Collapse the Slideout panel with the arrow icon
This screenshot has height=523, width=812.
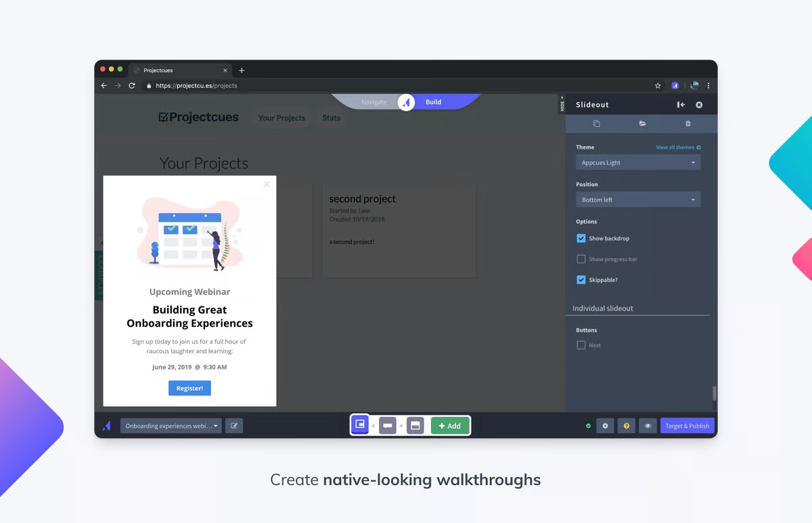681,104
